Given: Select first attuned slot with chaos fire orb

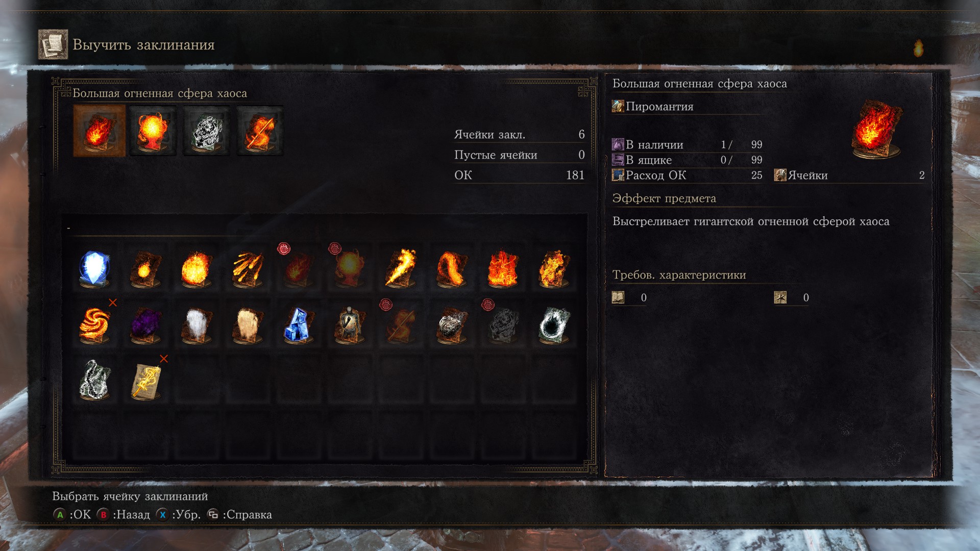Looking at the screenshot, I should 99,131.
